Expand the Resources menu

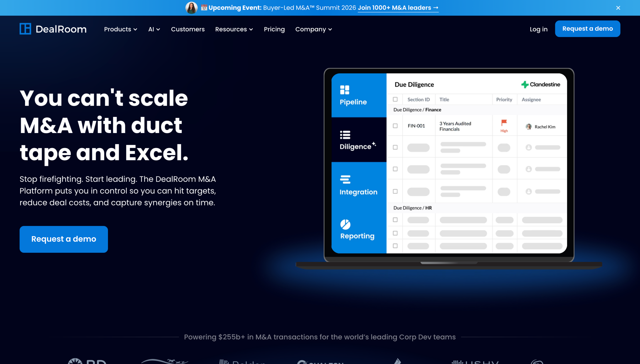pos(234,29)
